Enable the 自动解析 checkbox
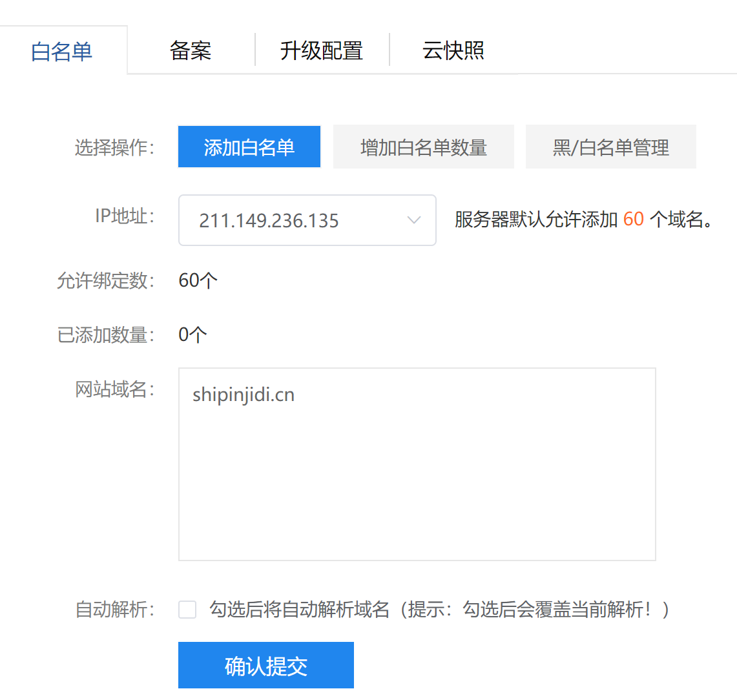 click(x=187, y=610)
